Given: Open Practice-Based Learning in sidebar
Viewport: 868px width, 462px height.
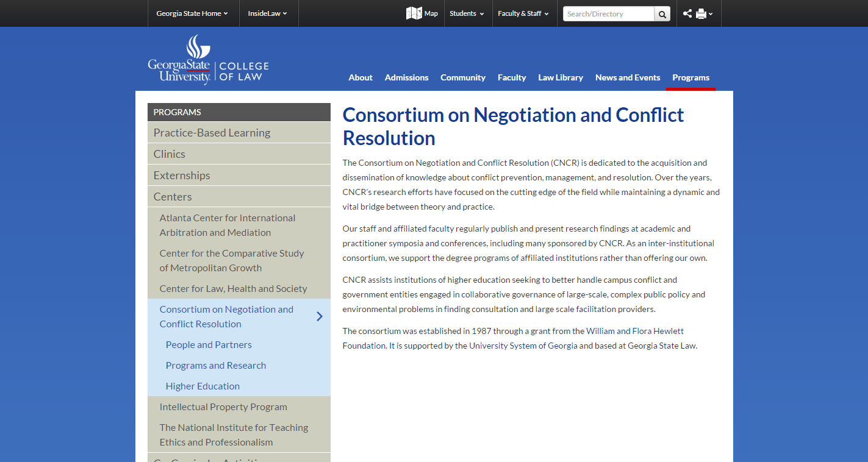Looking at the screenshot, I should click(x=239, y=133).
